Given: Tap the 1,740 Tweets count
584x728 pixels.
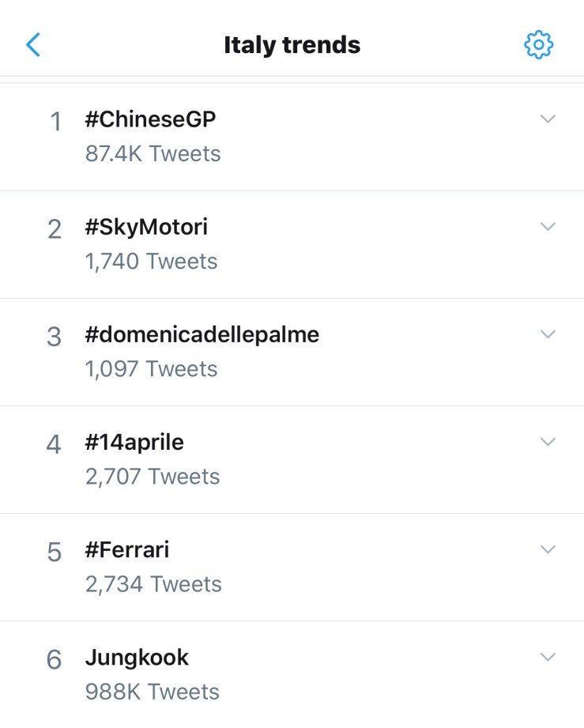Looking at the screenshot, I should (151, 261).
